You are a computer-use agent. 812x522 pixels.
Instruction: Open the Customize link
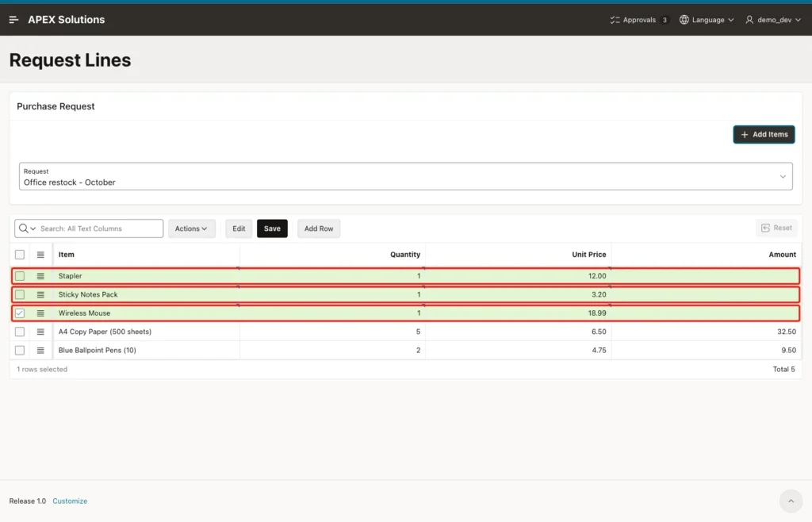click(70, 501)
